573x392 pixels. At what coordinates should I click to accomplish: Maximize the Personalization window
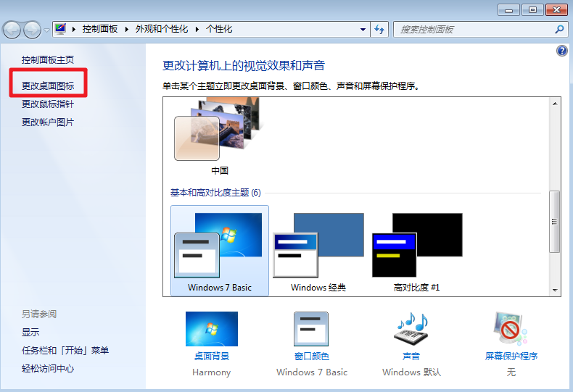[532, 10]
